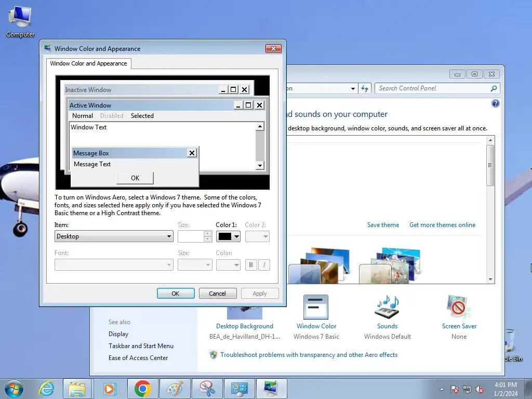
Task: Click the Font dropdown box
Action: (114, 264)
